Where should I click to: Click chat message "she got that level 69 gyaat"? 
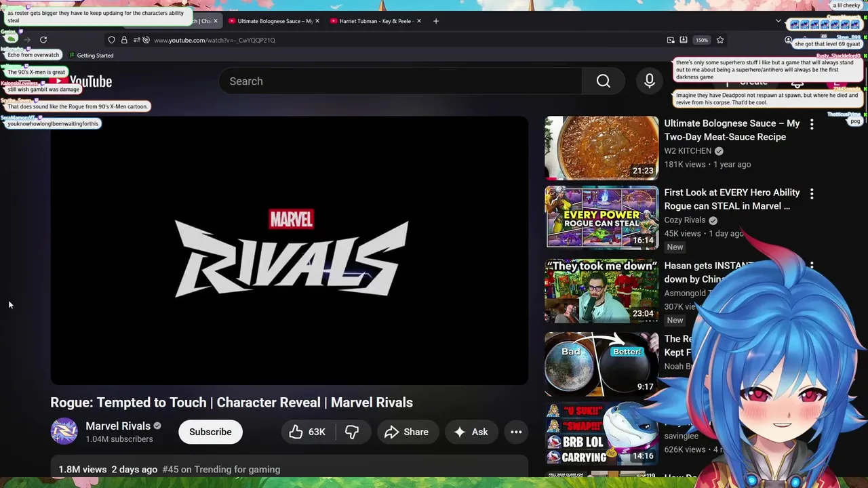click(x=827, y=44)
